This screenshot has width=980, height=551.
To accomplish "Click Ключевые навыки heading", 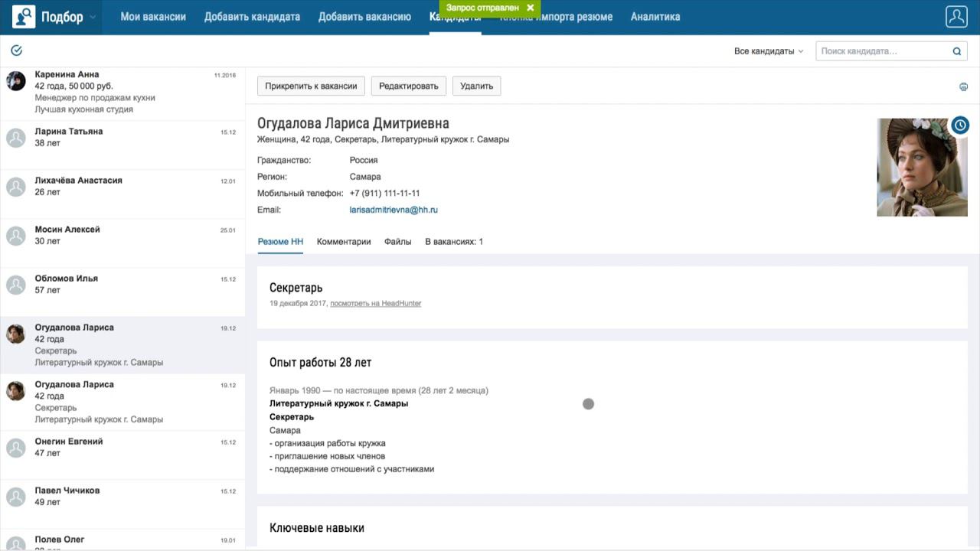I will tap(317, 528).
